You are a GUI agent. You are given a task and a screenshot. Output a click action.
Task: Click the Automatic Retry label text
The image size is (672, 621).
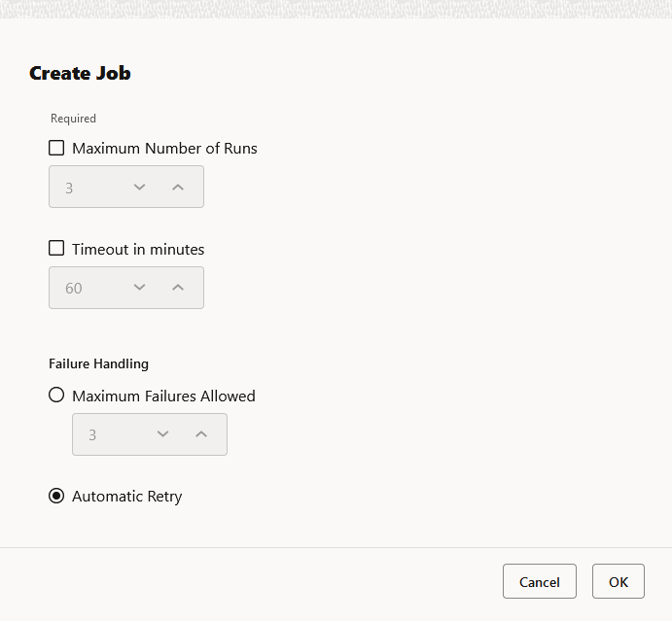[x=126, y=497]
